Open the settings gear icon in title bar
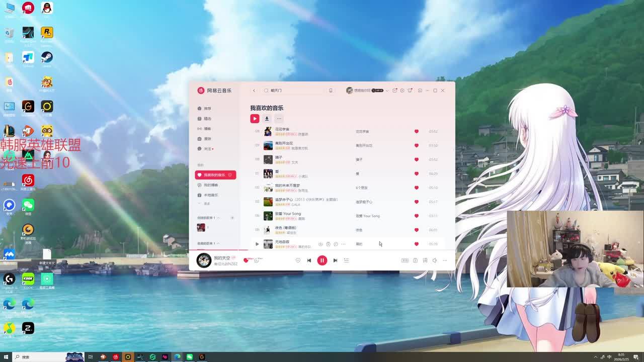644x362 pixels. tap(402, 90)
